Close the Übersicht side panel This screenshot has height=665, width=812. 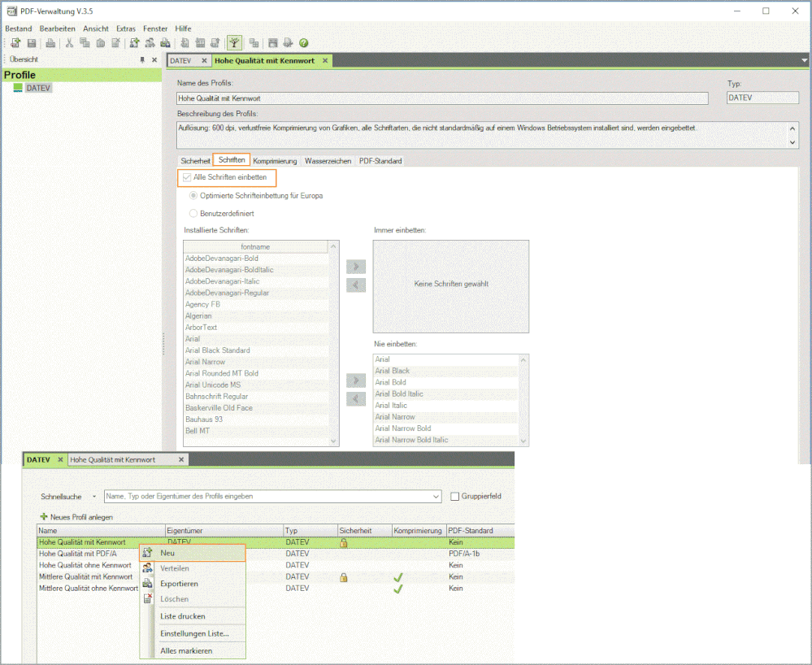154,60
